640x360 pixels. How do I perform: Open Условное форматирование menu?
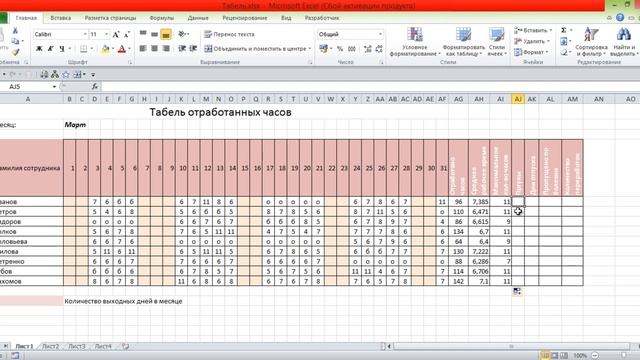click(415, 42)
